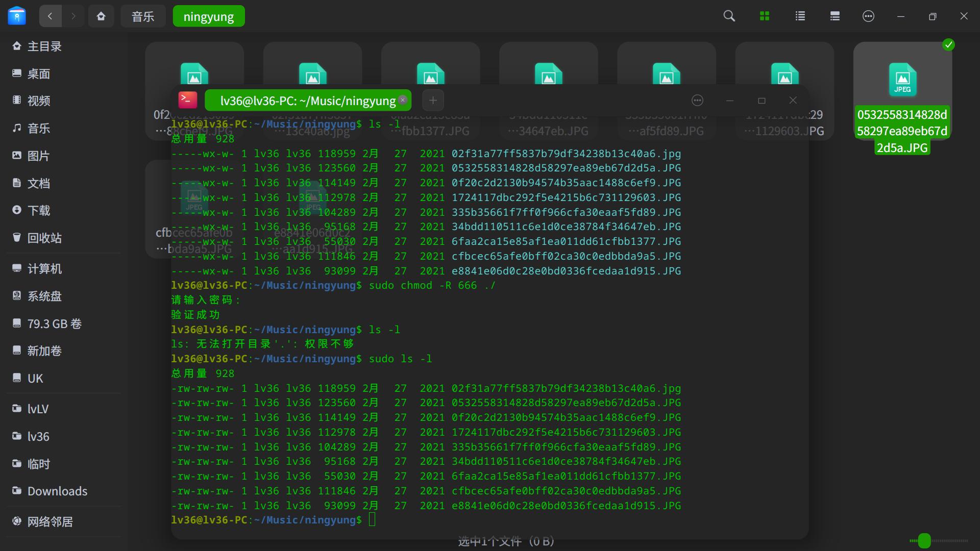Select the ningyung breadcrumb segment
This screenshot has height=551, width=980.
208,16
